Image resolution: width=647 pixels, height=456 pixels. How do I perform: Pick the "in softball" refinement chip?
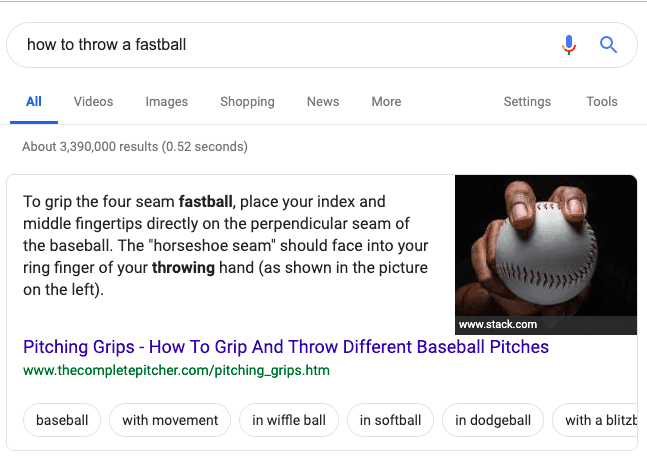click(390, 420)
